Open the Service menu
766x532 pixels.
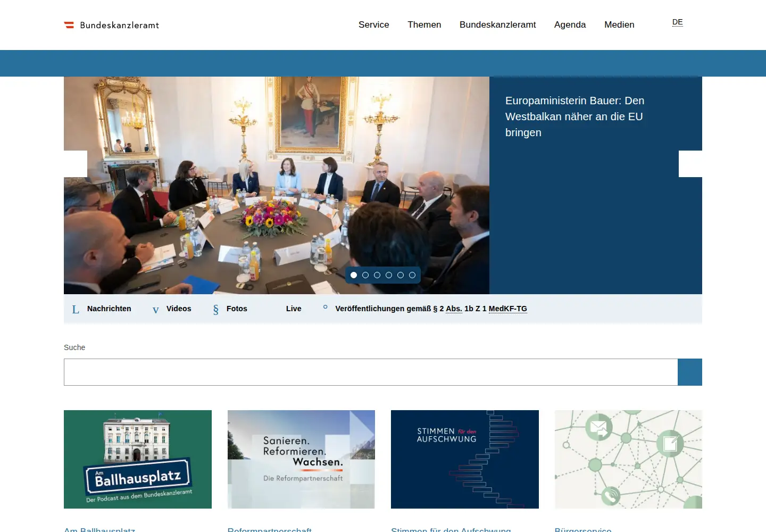(x=373, y=24)
